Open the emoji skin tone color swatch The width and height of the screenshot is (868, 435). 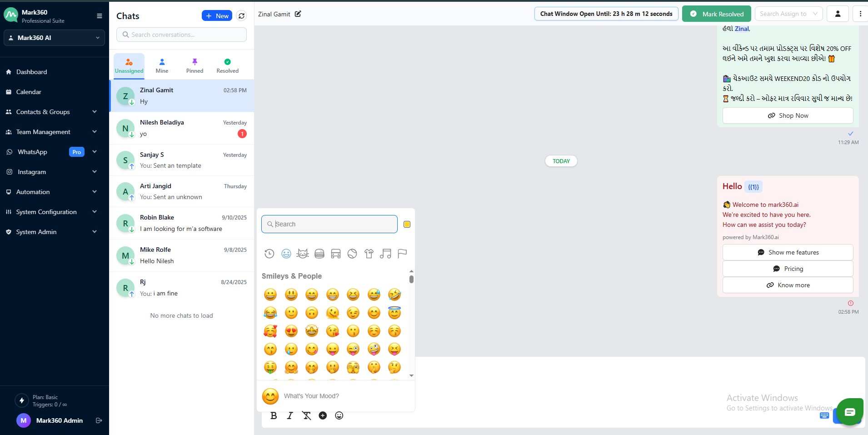point(407,224)
